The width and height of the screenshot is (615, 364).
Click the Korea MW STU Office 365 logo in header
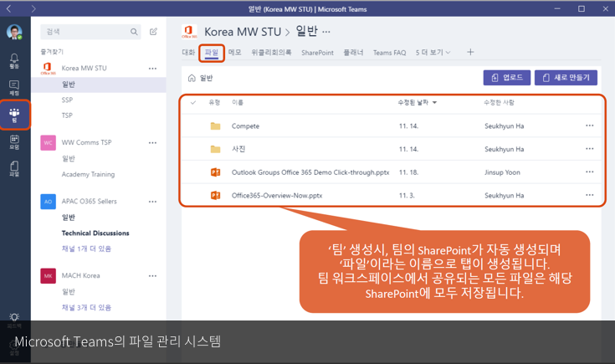pos(189,32)
